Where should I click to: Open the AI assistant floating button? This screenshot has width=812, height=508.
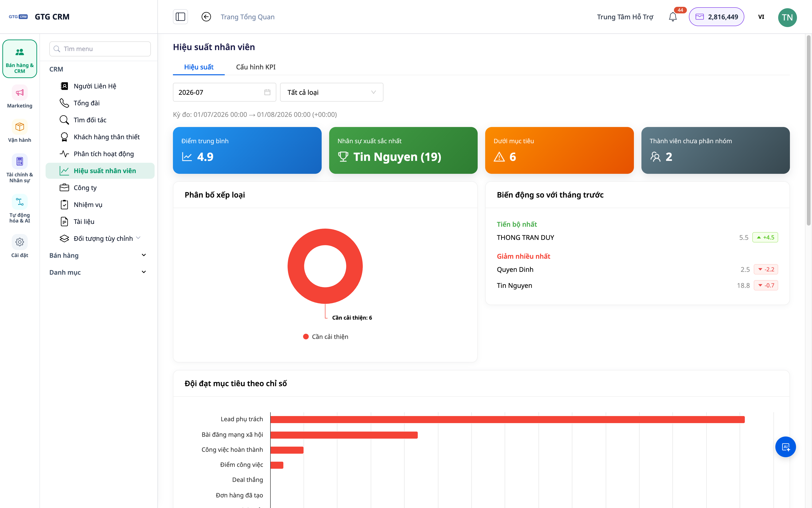coord(785,447)
